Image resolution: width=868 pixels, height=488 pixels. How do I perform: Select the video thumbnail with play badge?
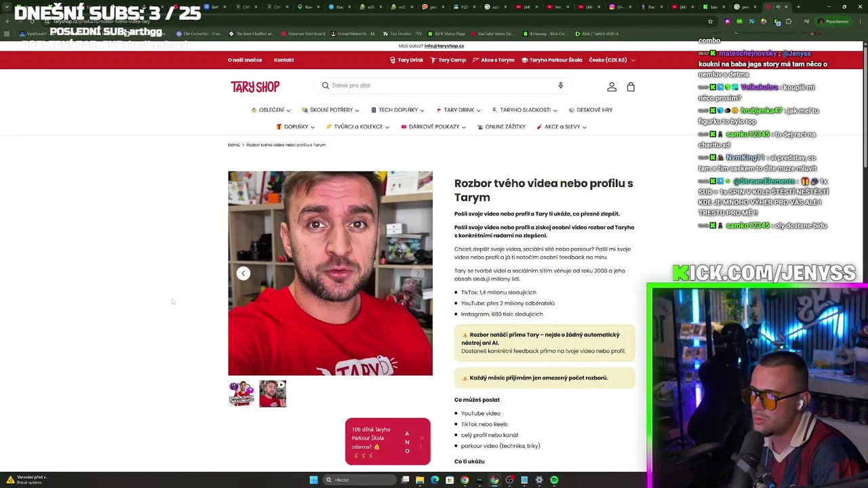(273, 394)
